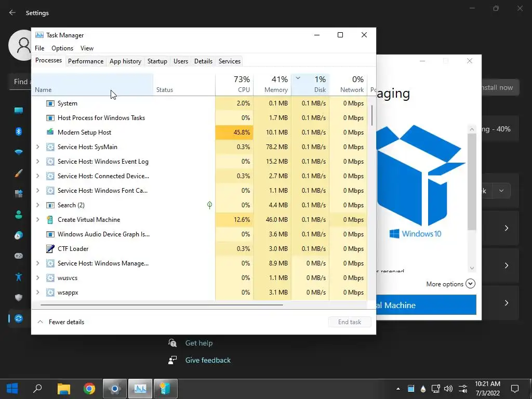Click the Task Manager title bar icon
The width and height of the screenshot is (532, 399).
39,35
